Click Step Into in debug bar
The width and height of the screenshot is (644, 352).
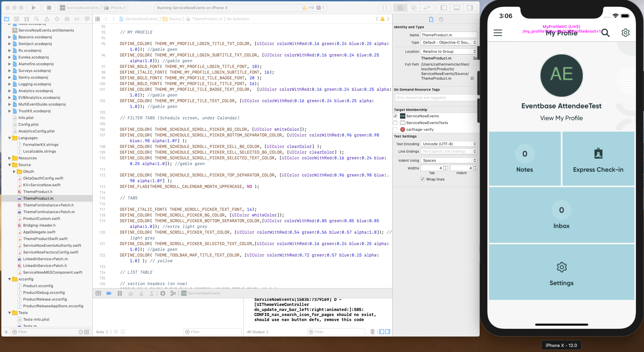pyautogui.click(x=141, y=293)
